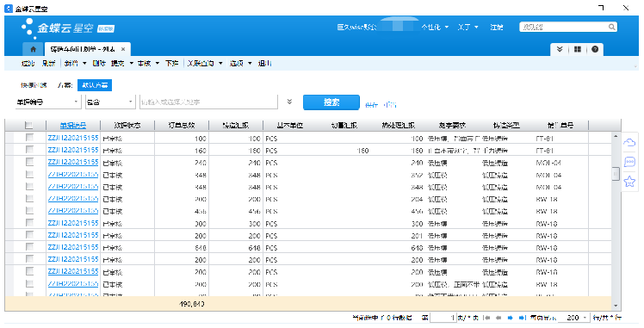
Task: Check the checkbox of the first table row
Action: (x=29, y=138)
